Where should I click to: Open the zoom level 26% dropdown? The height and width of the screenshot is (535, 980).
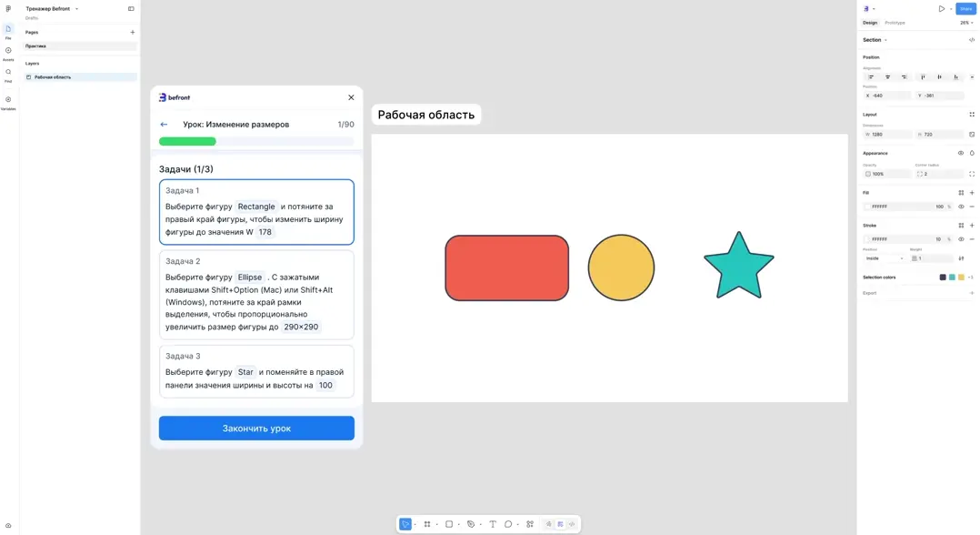(966, 23)
